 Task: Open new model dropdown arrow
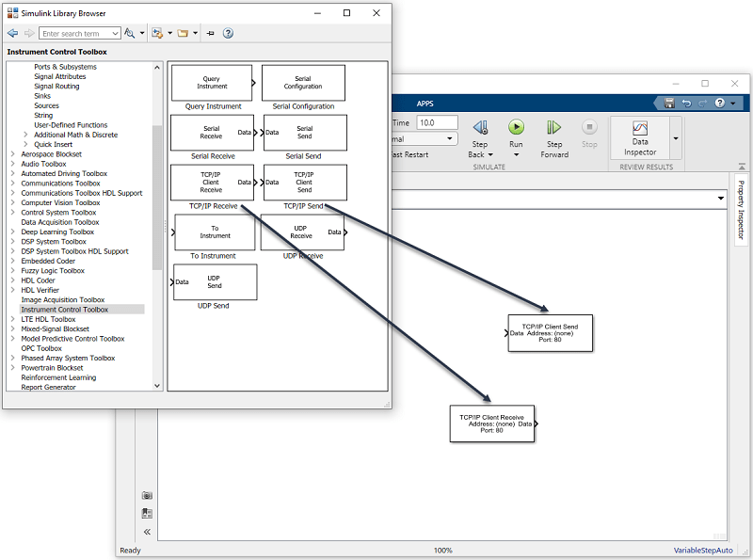point(170,33)
